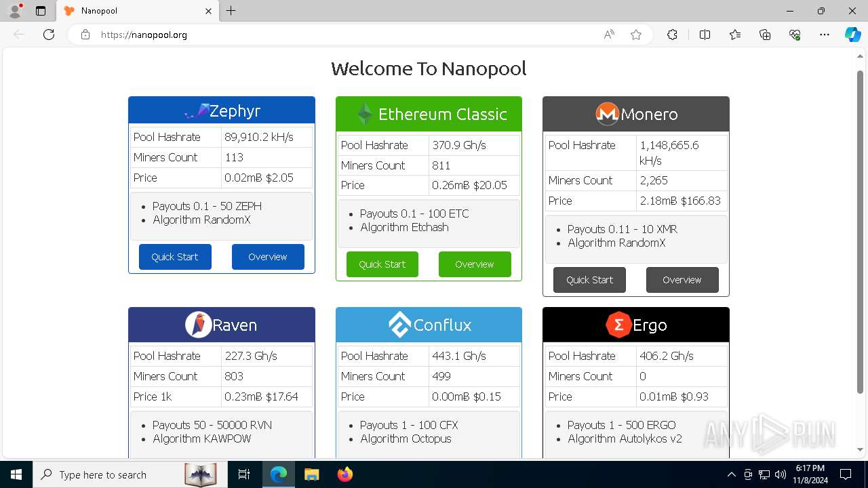Click Welcome To Nanopool heading
The height and width of the screenshot is (488, 868).
(x=429, y=68)
